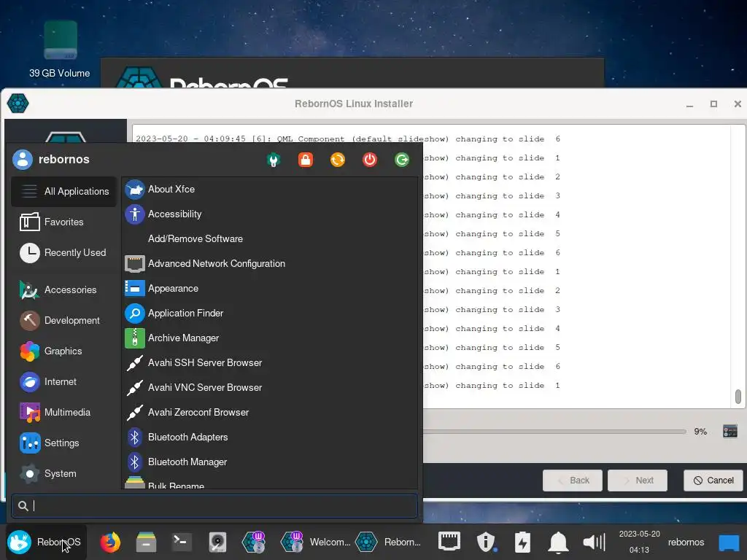Image resolution: width=747 pixels, height=560 pixels.
Task: Open Appearance settings
Action: click(x=270, y=289)
